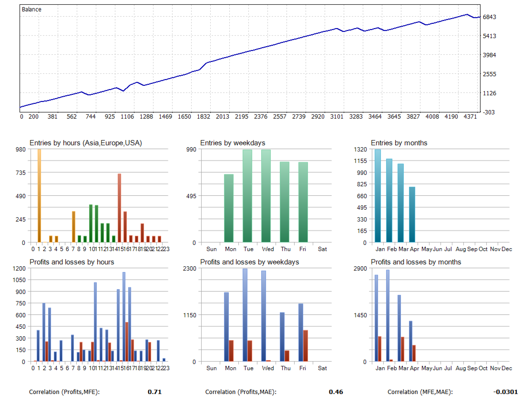The width and height of the screenshot is (532, 404).
Task: Click the 'Entries by hours' chart title
Action: coord(86,143)
